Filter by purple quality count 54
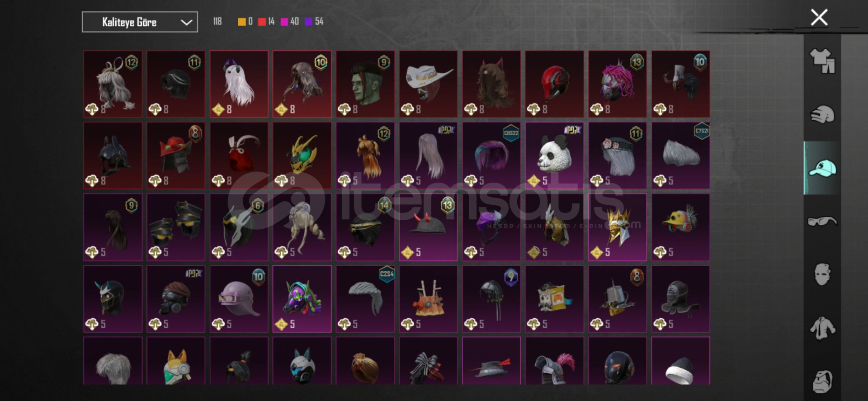 click(314, 21)
